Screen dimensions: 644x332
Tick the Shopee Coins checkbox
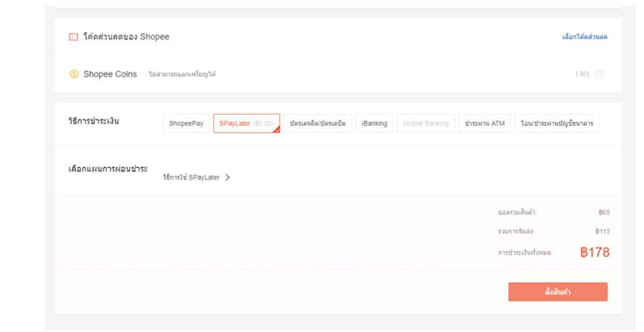tap(600, 74)
